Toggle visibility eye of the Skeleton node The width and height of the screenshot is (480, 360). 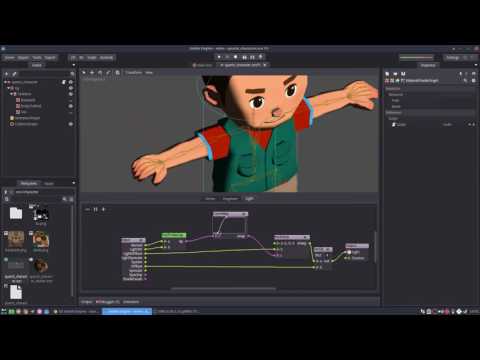(x=71, y=94)
